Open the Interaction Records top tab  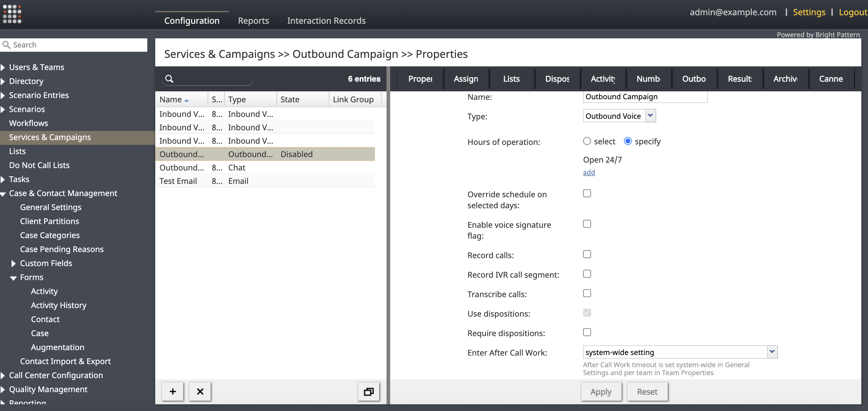[326, 21]
